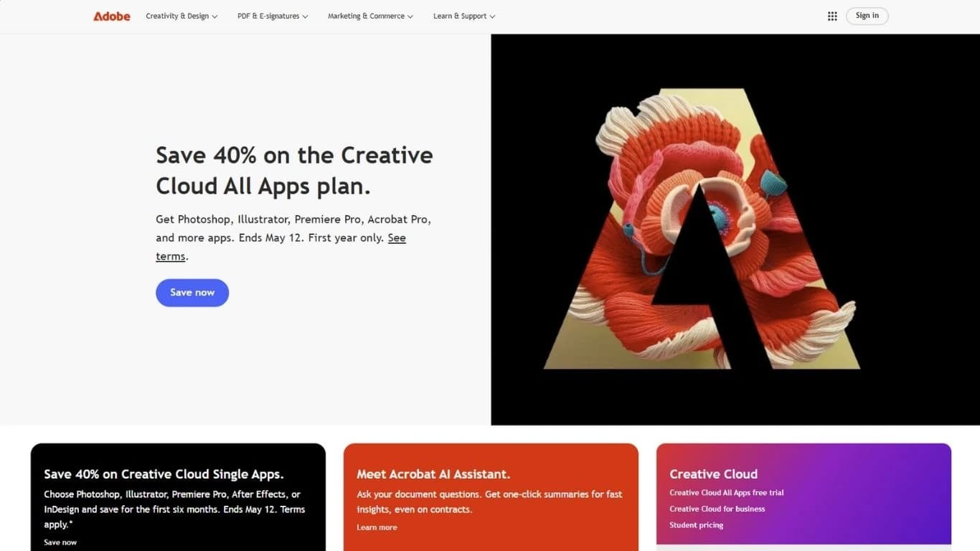
Task: Click the Adobe 'A' hero artwork
Action: 702,228
